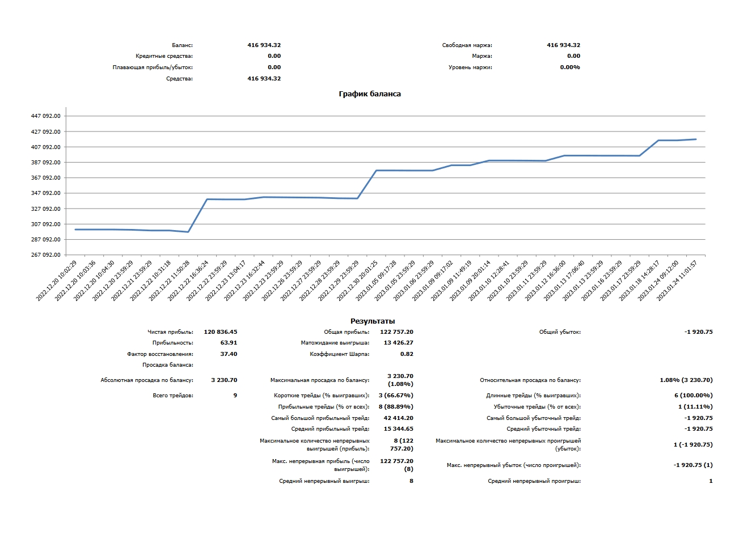Click 'Максимальная просадка по балансу:' label
756x535 pixels.
[x=320, y=380]
